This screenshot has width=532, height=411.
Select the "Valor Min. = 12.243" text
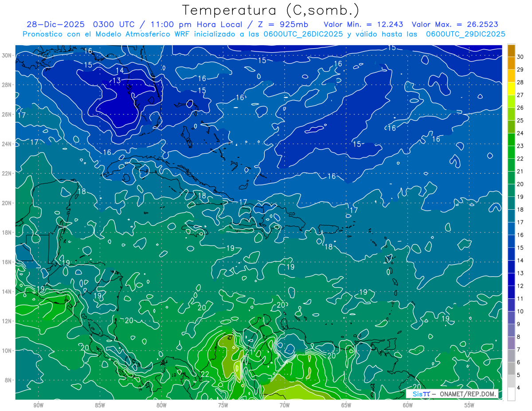coord(364,25)
